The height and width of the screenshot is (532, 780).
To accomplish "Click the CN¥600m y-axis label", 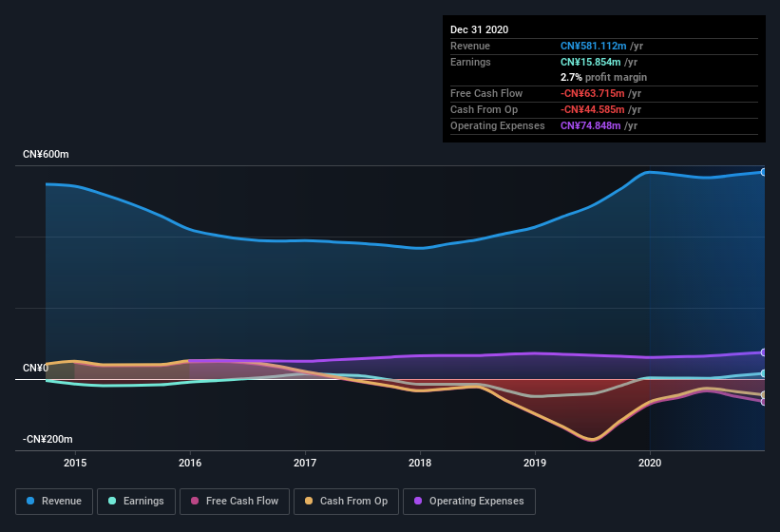I will click(x=46, y=154).
